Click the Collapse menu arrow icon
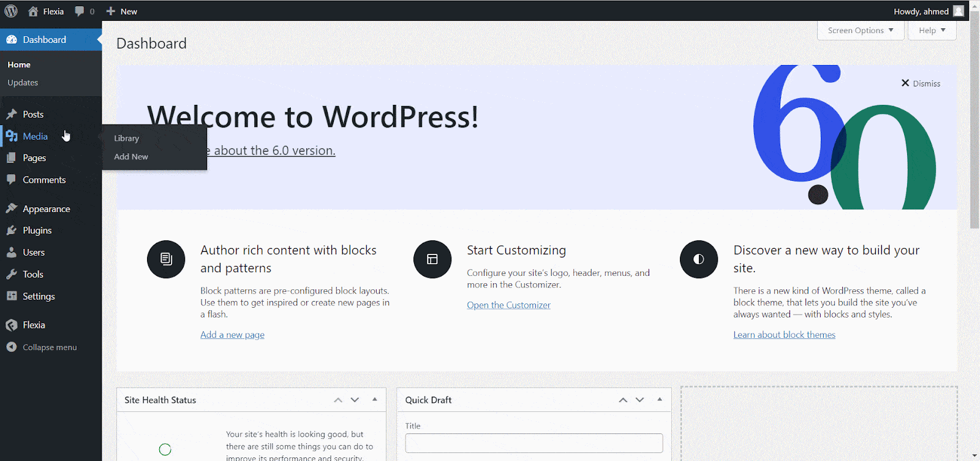Screen dimensions: 980x461 [12, 347]
